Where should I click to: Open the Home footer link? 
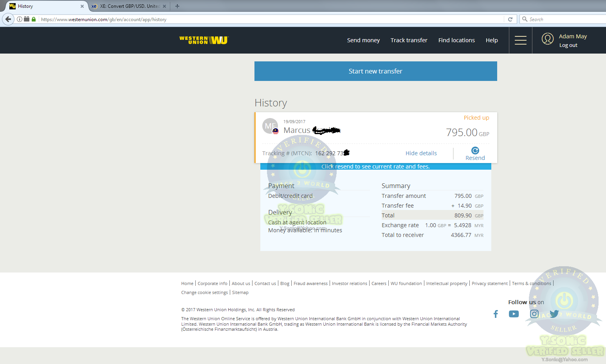pos(187,283)
